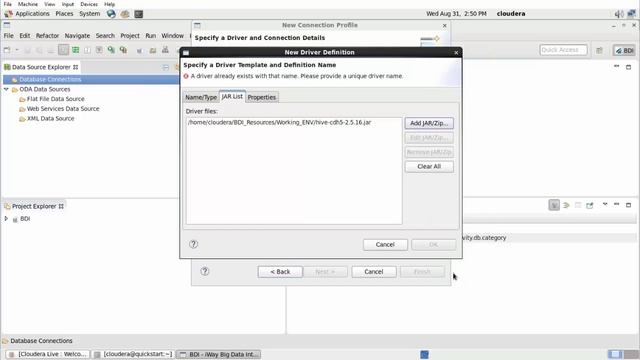Select Database Connections tree node
Viewport: 640px width, 360px height.
[x=50, y=79]
